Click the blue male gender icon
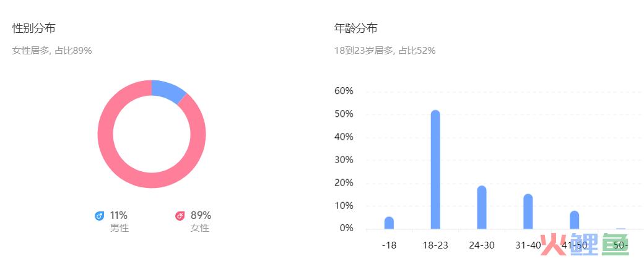This screenshot has width=644, height=259. [x=100, y=216]
